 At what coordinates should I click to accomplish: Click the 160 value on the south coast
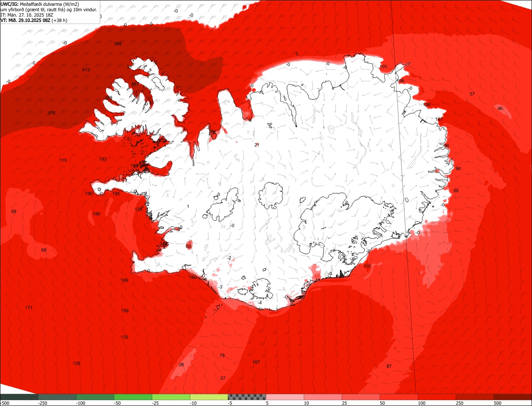193,277
